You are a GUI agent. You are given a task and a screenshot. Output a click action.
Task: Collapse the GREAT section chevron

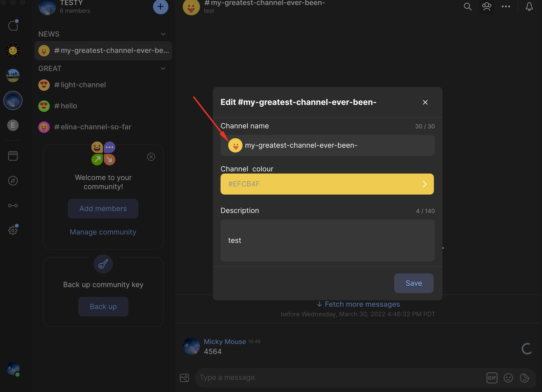click(163, 69)
